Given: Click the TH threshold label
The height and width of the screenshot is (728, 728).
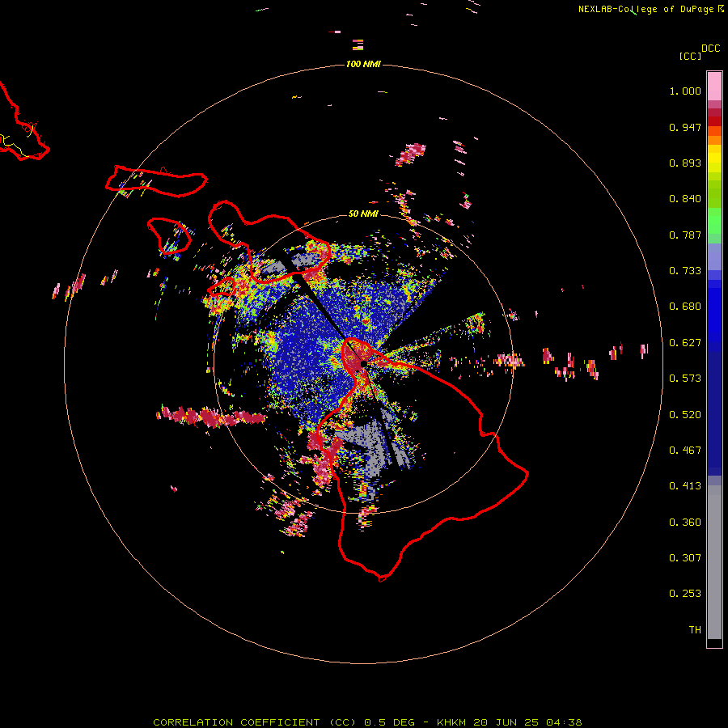Looking at the screenshot, I should click(695, 630).
